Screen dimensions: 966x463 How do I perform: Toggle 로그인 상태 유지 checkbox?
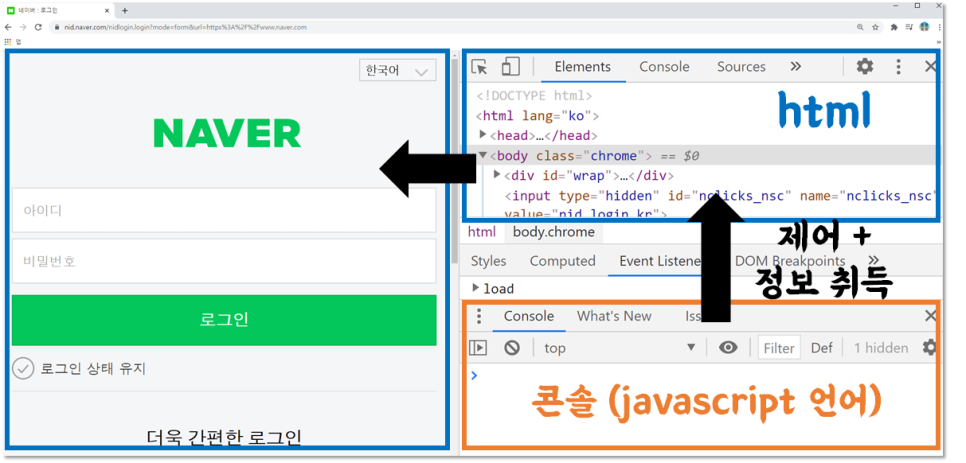23,369
